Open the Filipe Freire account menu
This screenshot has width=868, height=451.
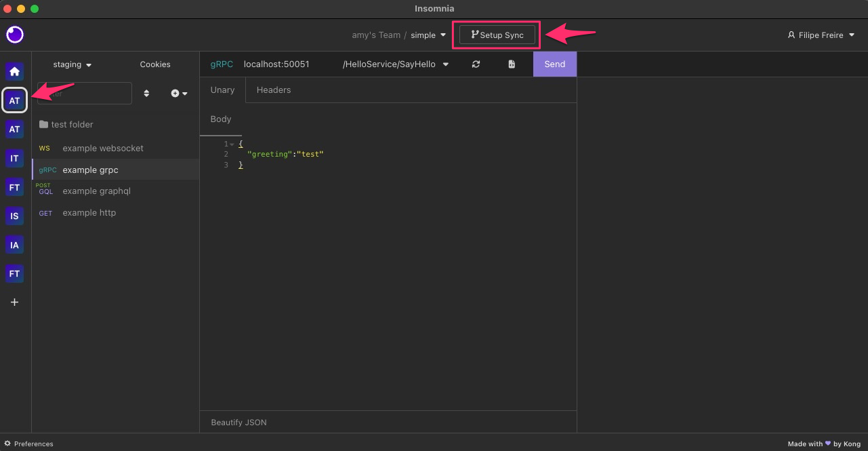(821, 35)
